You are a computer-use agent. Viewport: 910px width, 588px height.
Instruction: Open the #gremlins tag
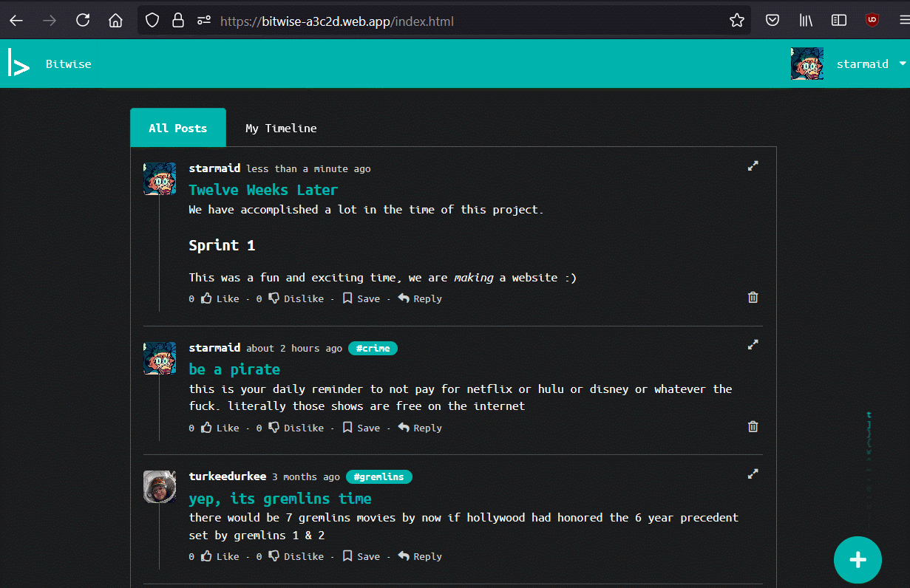(378, 477)
